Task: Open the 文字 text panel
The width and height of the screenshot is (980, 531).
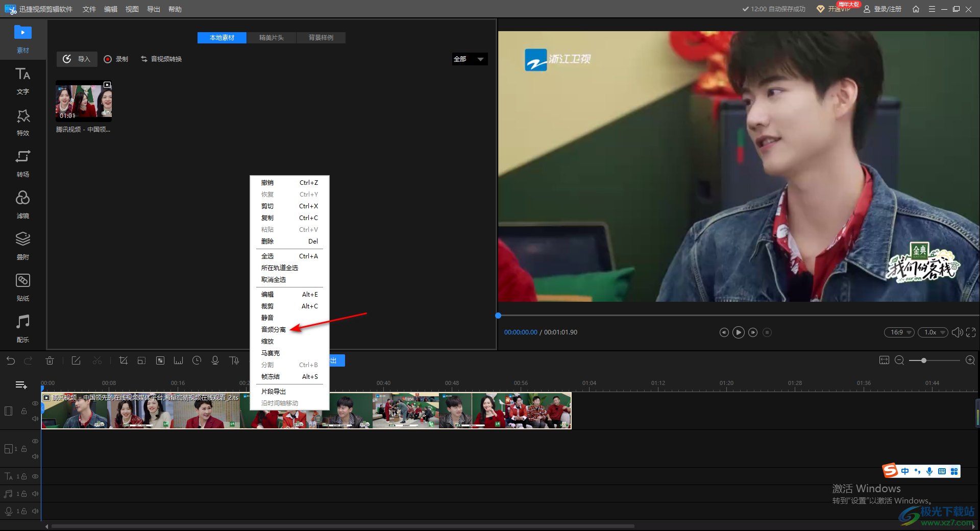Action: 22,81
